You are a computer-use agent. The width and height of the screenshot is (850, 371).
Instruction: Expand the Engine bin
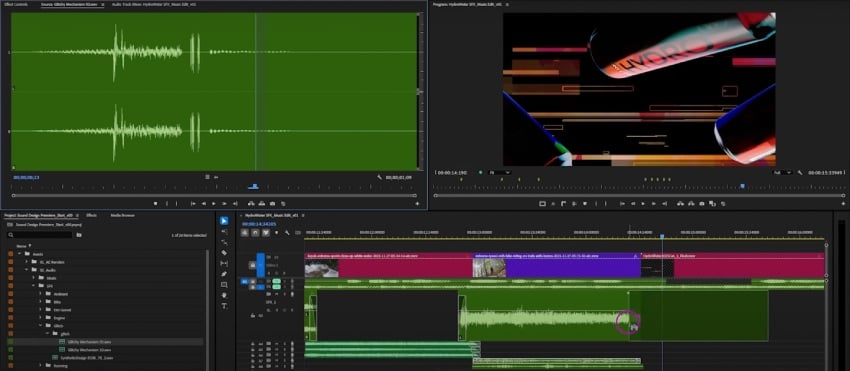pos(40,318)
